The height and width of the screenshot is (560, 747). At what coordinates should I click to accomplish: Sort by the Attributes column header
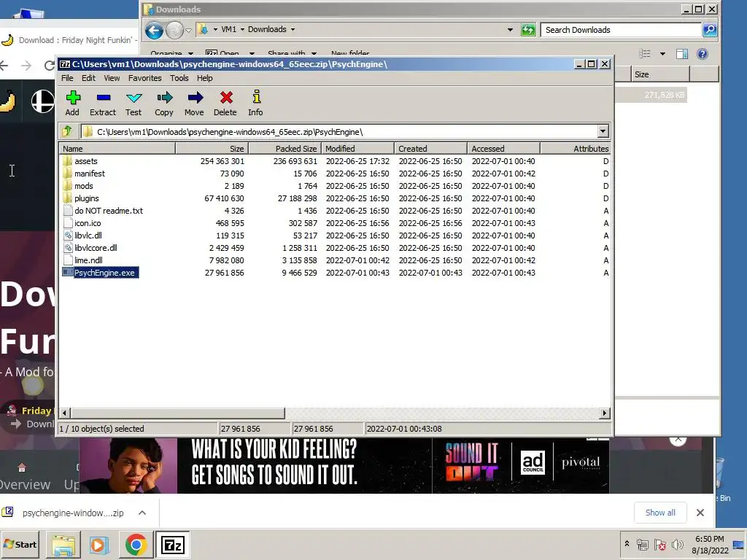point(575,149)
